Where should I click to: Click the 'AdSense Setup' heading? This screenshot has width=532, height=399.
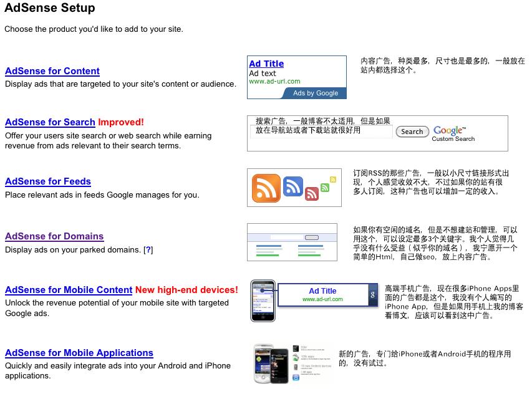[x=50, y=7]
